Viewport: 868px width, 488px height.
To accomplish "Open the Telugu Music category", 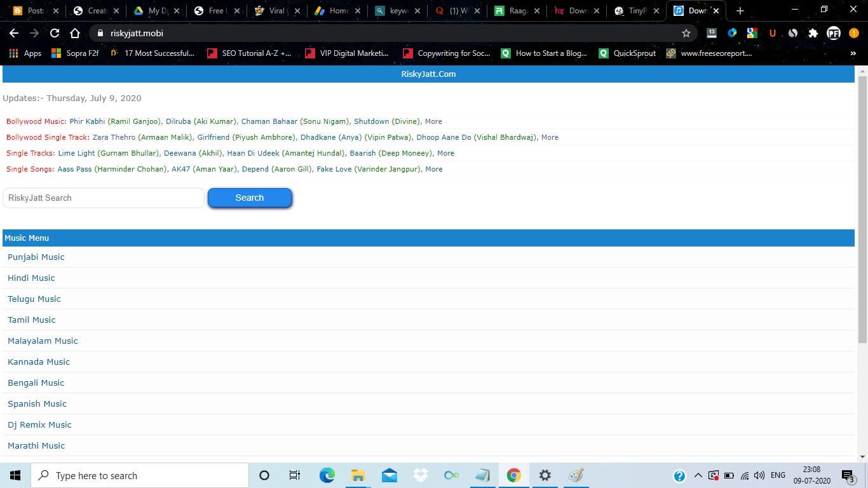I will tap(34, 299).
